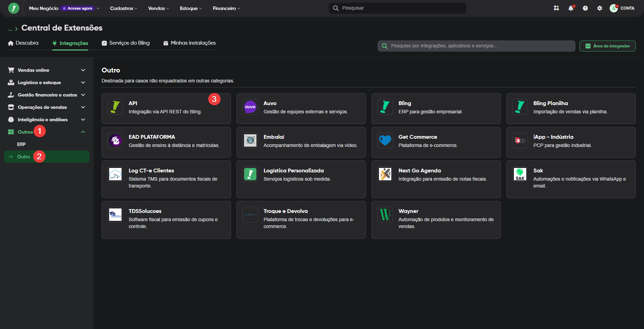644x329 pixels.
Task: Click the Área do integrador button
Action: click(x=608, y=46)
